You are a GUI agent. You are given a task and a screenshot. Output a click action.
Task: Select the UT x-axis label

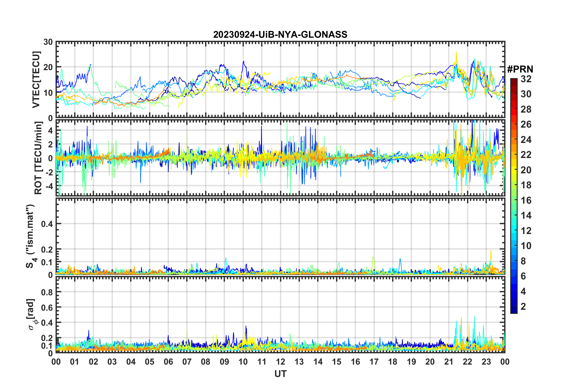click(x=280, y=374)
